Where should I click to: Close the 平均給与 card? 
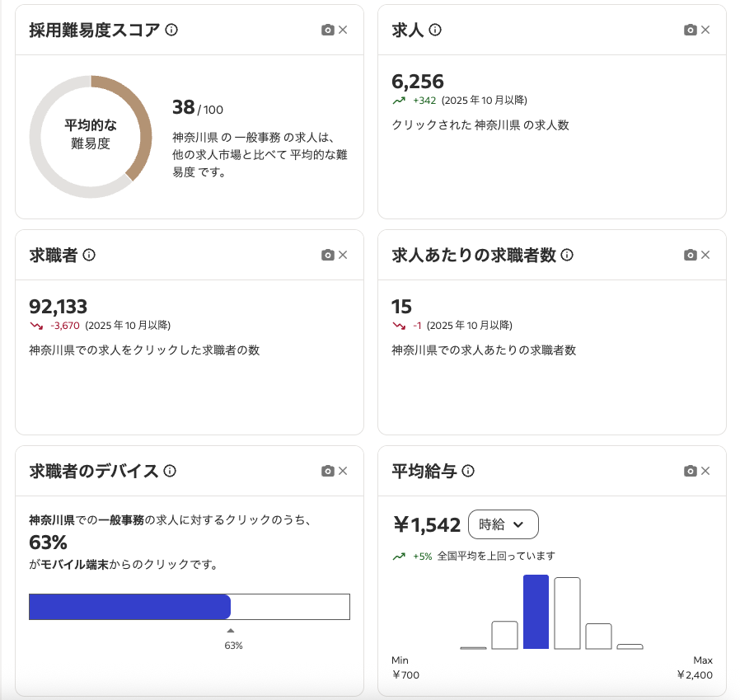705,471
